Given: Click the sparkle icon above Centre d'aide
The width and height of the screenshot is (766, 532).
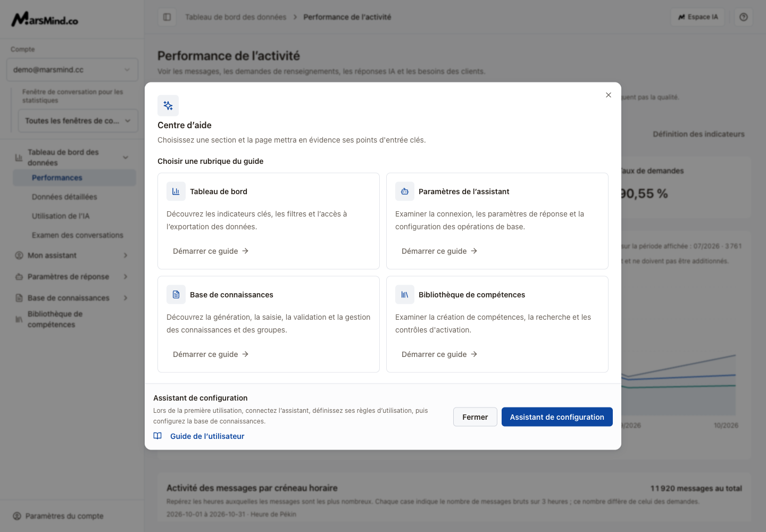Looking at the screenshot, I should pos(168,105).
